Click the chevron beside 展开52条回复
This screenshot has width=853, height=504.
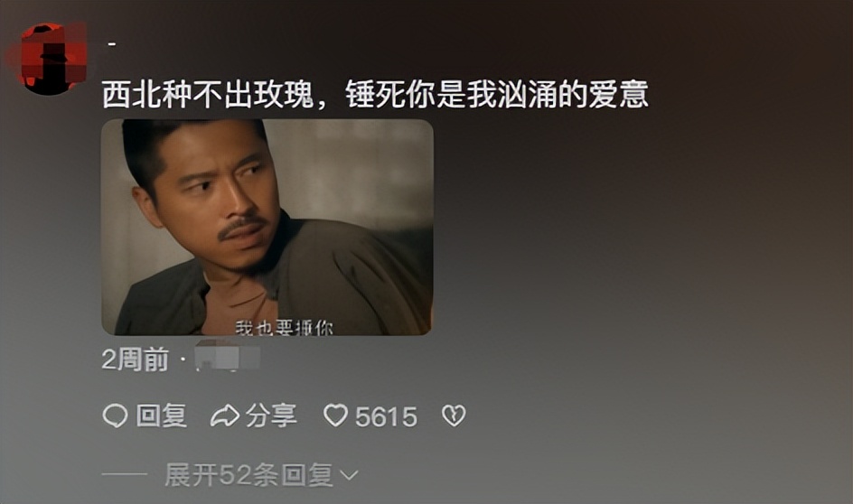[349, 475]
